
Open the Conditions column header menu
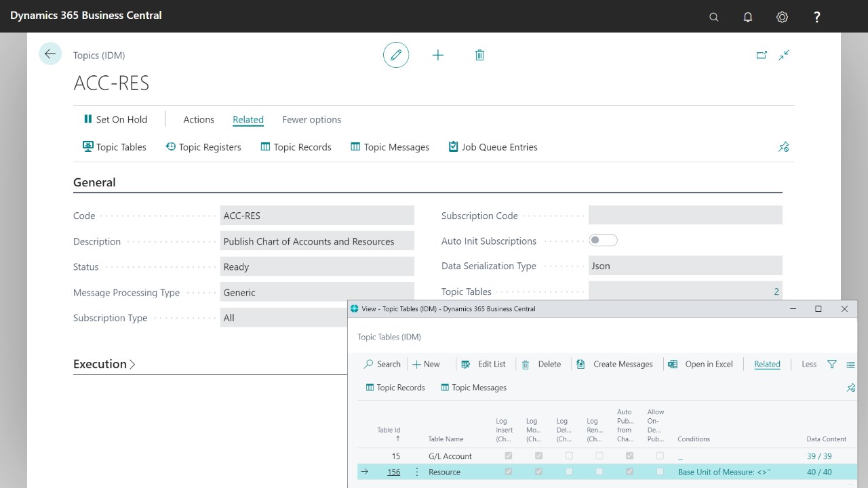694,439
